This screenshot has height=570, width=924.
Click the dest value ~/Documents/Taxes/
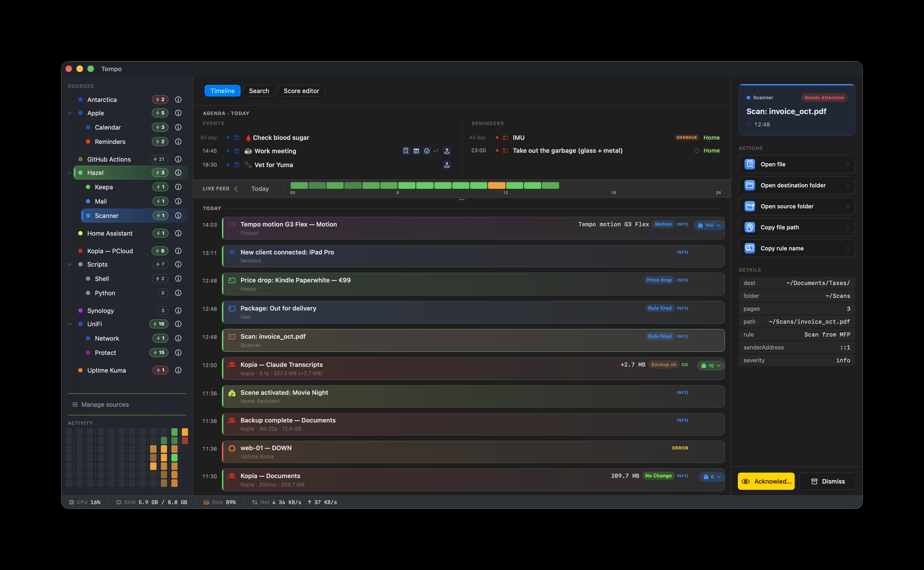point(818,283)
